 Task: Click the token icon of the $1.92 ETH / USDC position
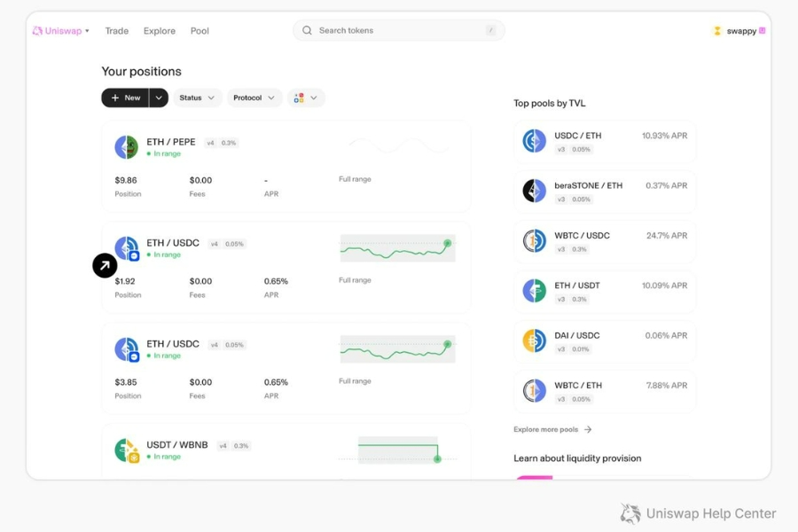[126, 248]
